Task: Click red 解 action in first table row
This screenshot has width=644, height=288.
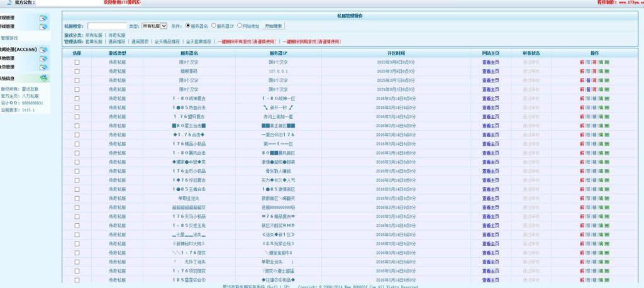Action: pyautogui.click(x=582, y=62)
